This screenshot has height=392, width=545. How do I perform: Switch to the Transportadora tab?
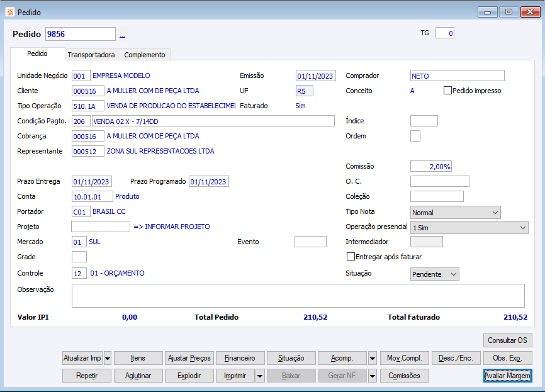[x=91, y=55]
